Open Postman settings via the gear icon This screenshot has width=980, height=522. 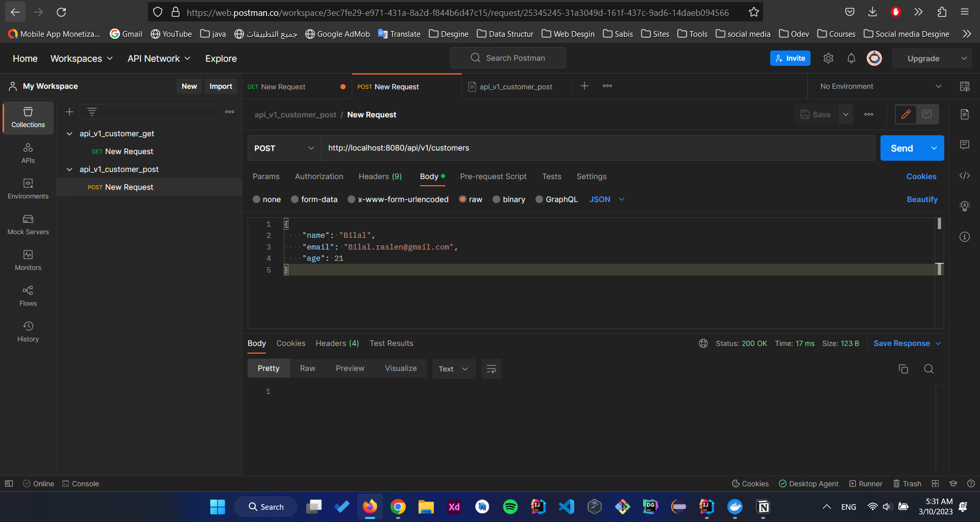[x=828, y=58]
